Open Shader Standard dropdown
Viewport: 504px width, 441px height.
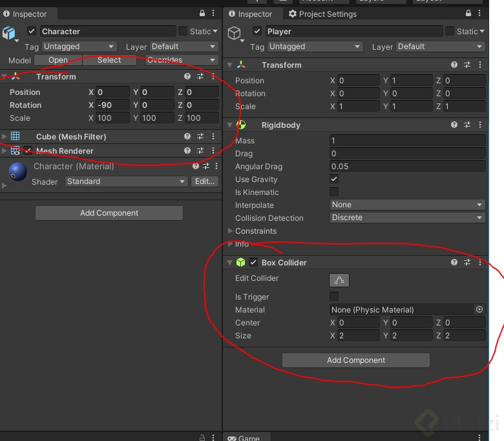pos(126,181)
